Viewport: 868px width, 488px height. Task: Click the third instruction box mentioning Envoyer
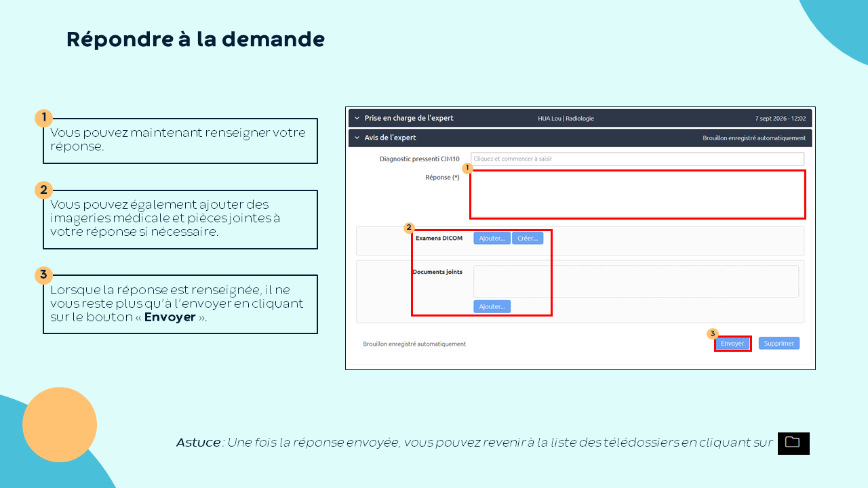click(x=180, y=304)
